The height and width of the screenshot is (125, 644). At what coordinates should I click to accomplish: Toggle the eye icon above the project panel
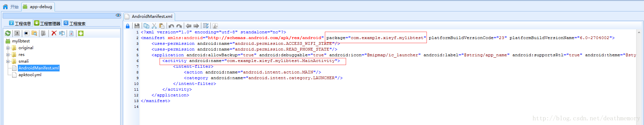click(118, 15)
